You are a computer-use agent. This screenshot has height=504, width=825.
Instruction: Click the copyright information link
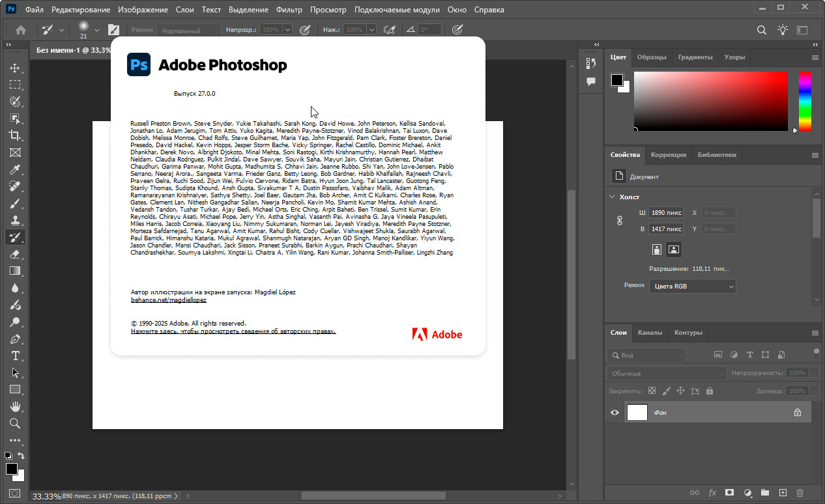[233, 331]
